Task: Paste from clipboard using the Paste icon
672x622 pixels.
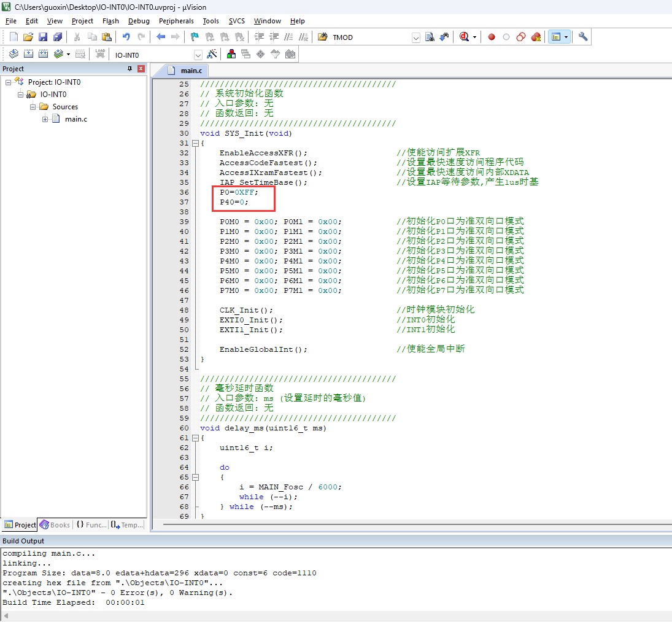Action: point(107,37)
